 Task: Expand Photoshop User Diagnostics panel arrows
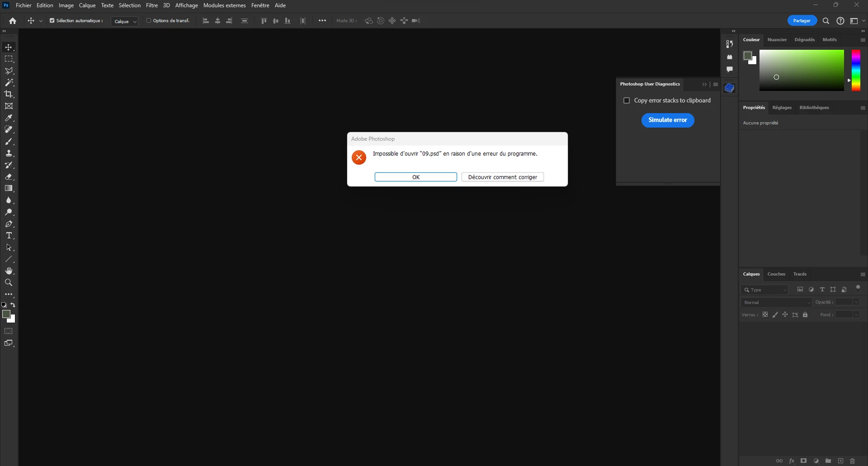704,85
